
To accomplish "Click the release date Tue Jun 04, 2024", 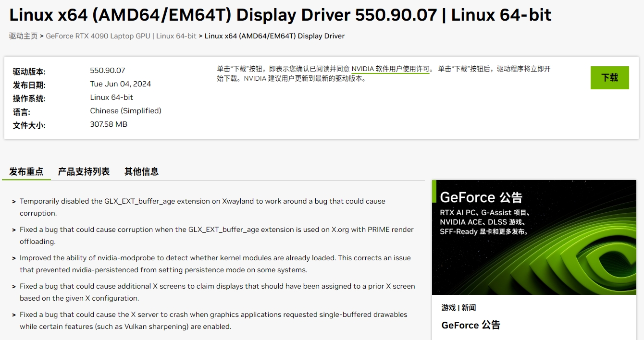I will (x=121, y=84).
